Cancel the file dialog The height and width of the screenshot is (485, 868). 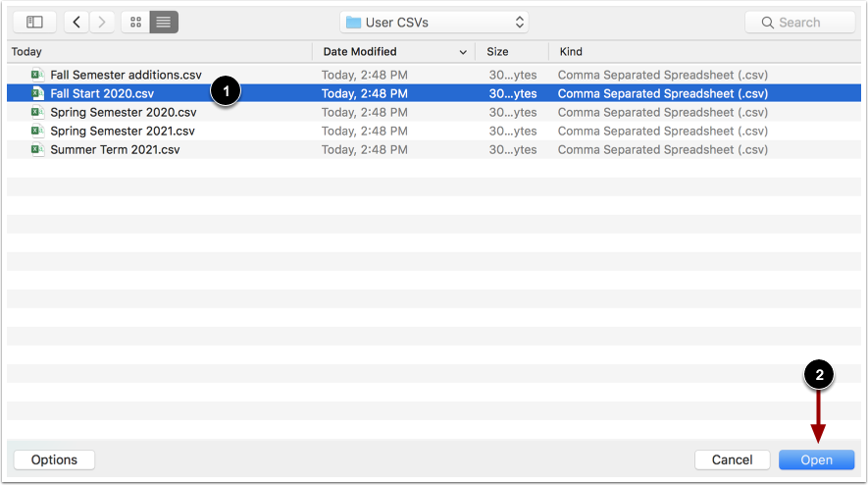732,460
